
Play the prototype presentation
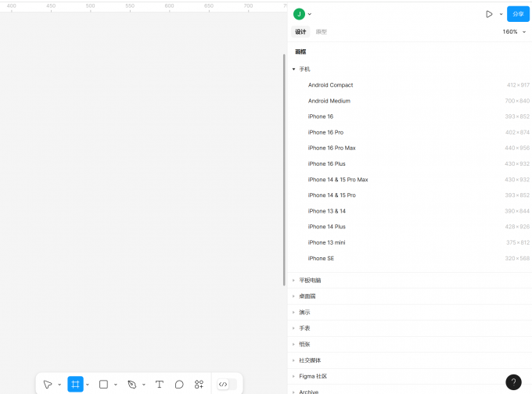point(489,14)
